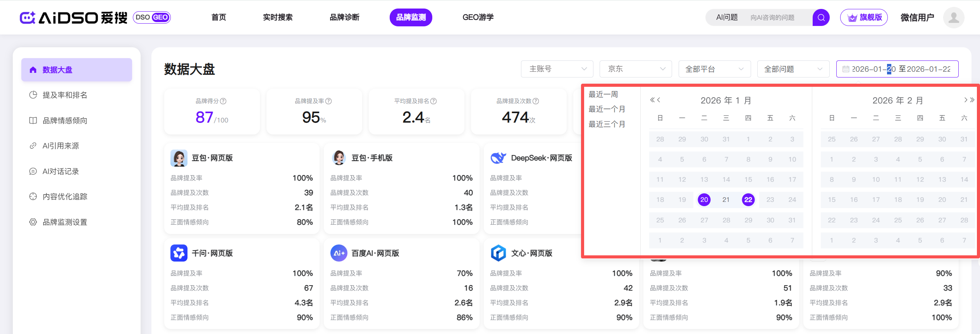This screenshot has width=980, height=334.
Task: Go to next year in calendar
Action: [972, 100]
